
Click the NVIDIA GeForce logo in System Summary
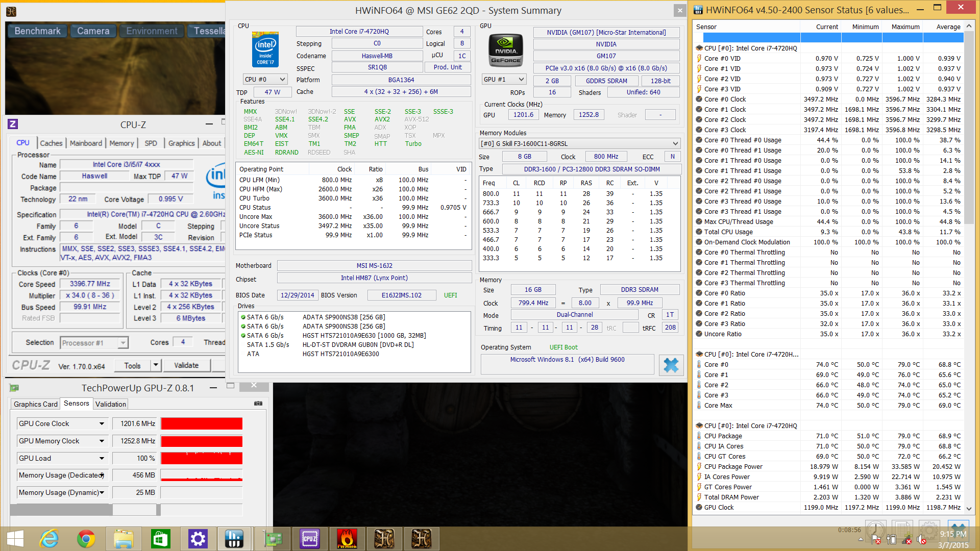[x=506, y=51]
